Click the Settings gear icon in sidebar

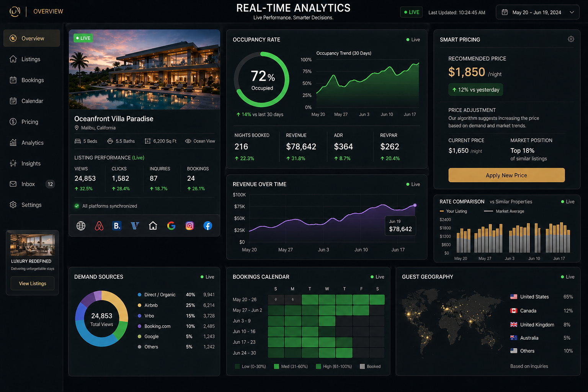pyautogui.click(x=13, y=205)
